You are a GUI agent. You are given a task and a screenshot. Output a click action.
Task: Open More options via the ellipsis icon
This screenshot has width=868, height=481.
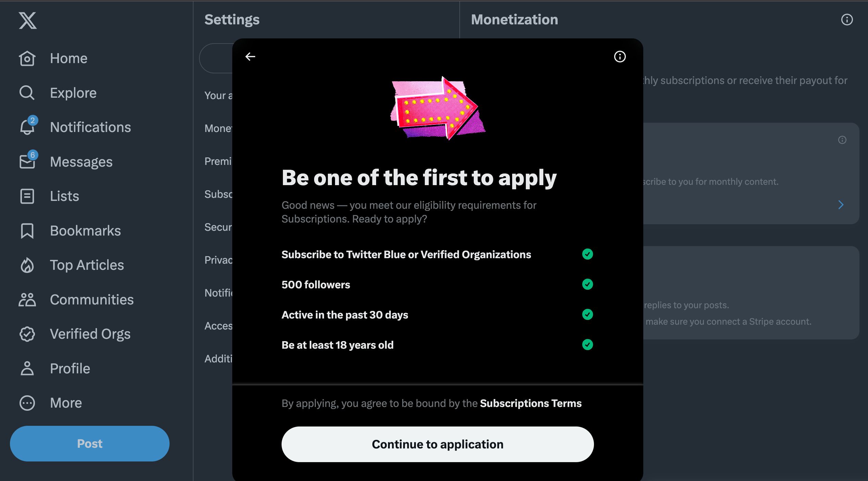pyautogui.click(x=27, y=403)
